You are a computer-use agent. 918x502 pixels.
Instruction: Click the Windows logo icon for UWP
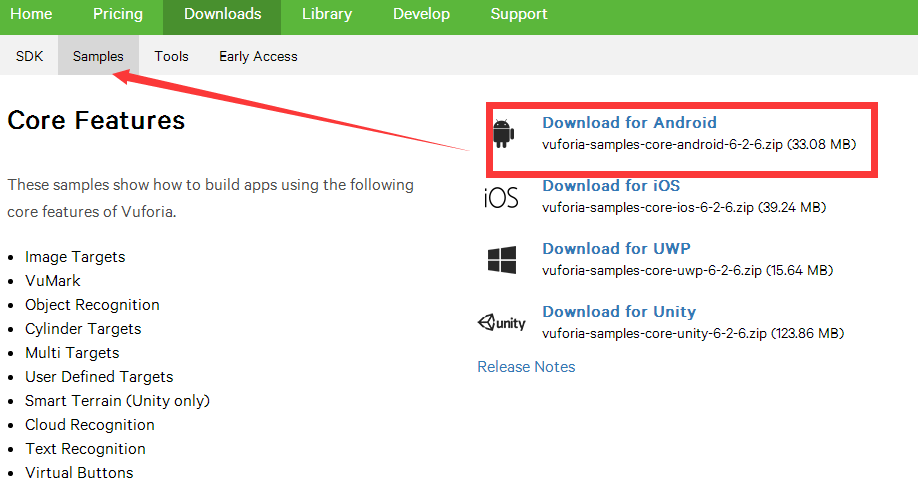[x=502, y=259]
